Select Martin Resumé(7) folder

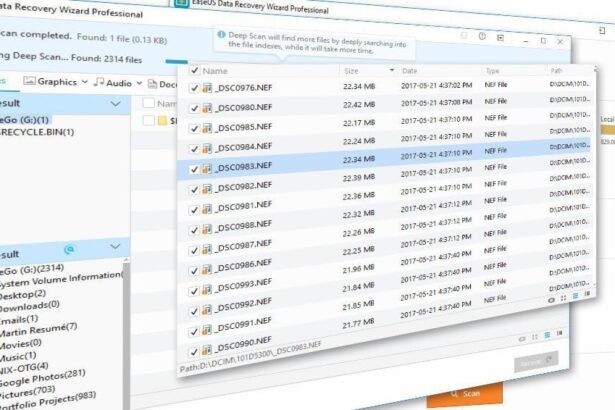[x=38, y=330]
